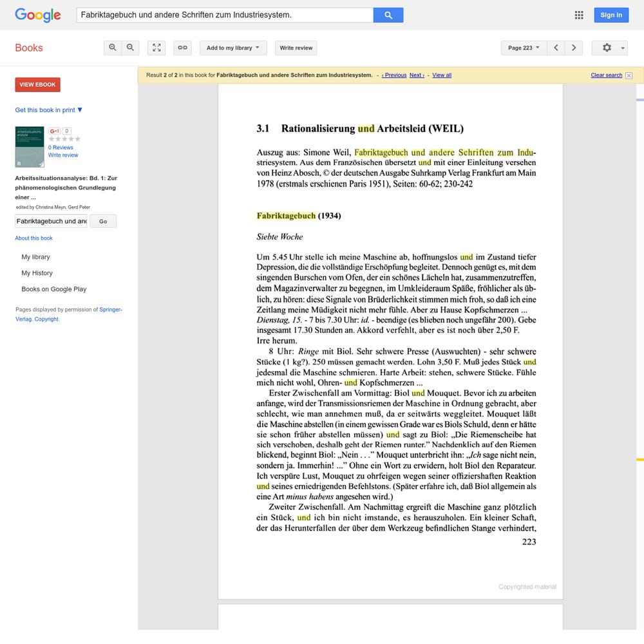Open the settings gear menu

(x=610, y=48)
